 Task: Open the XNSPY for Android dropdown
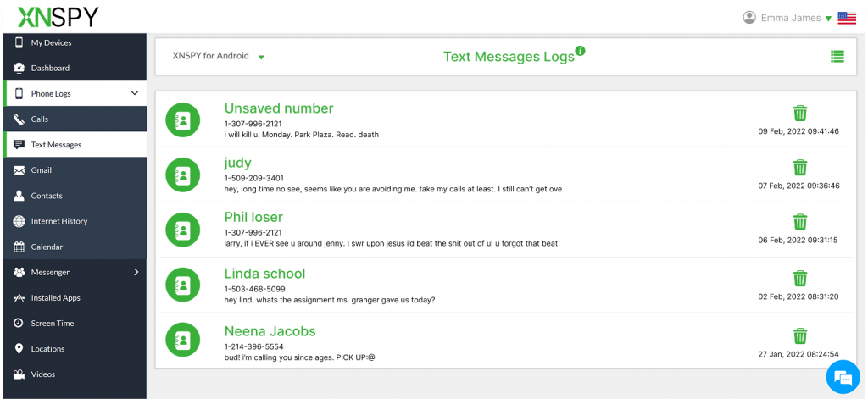[x=219, y=57]
